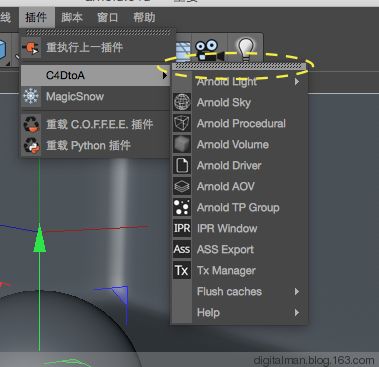
Task: Open Tx Manager
Action: click(x=239, y=271)
